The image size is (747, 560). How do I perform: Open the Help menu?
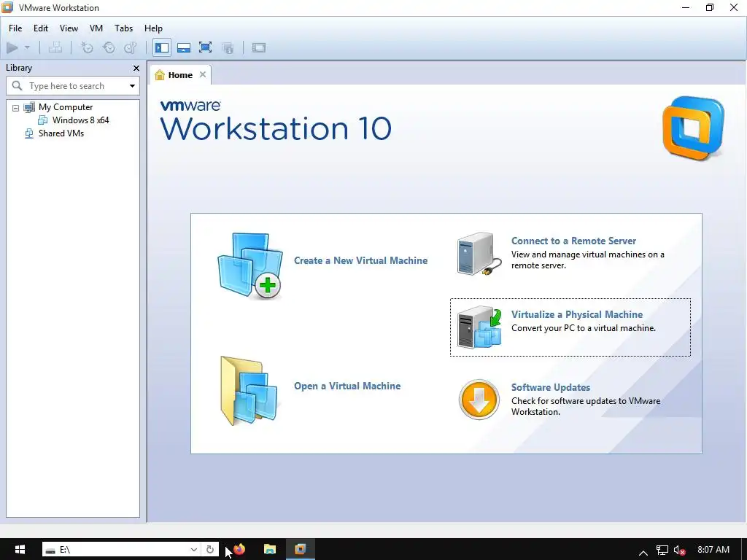(153, 28)
